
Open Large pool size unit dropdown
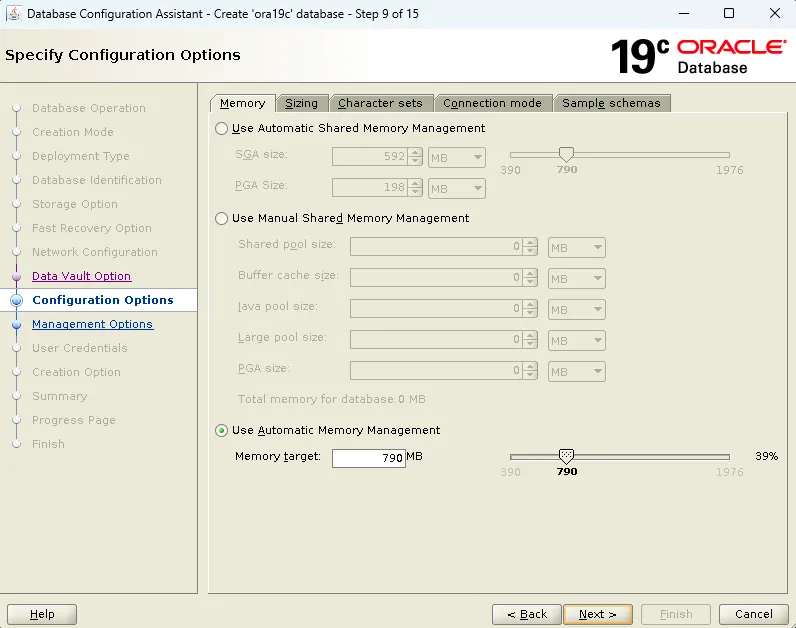coord(577,341)
